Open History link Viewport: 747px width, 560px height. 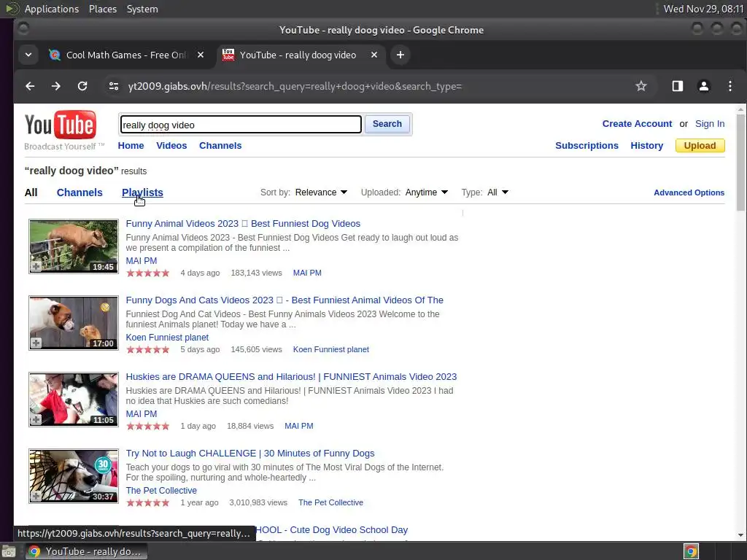(x=646, y=146)
